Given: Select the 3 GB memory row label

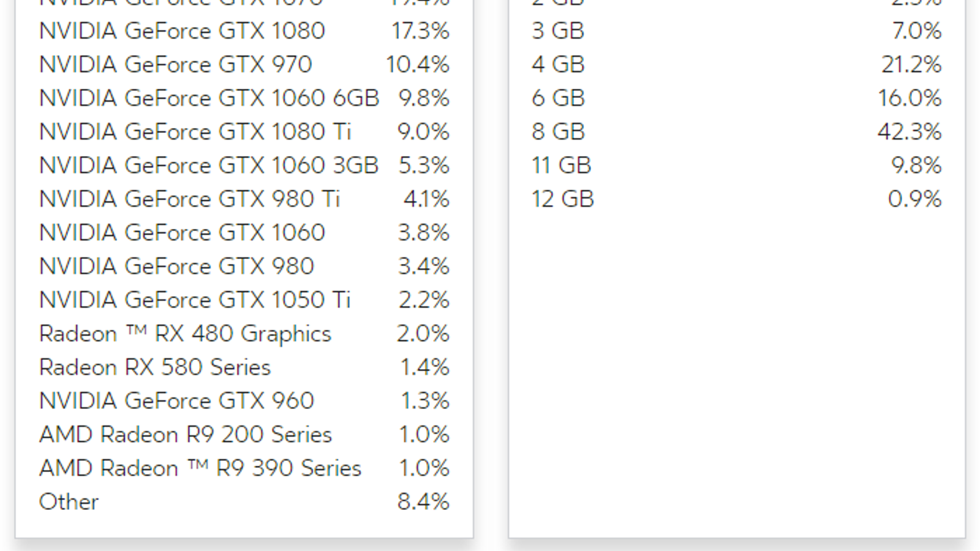Looking at the screenshot, I should (558, 31).
